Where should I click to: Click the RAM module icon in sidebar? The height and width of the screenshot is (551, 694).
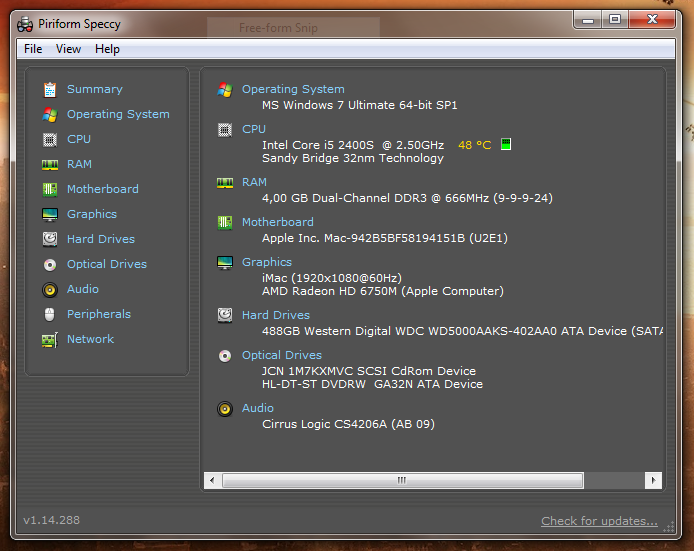[49, 165]
